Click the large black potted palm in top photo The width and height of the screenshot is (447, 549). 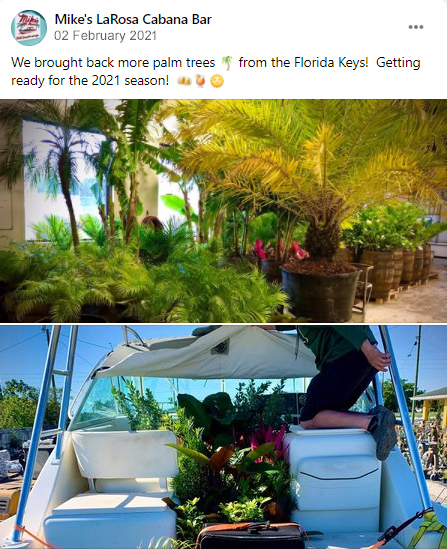[320, 290]
